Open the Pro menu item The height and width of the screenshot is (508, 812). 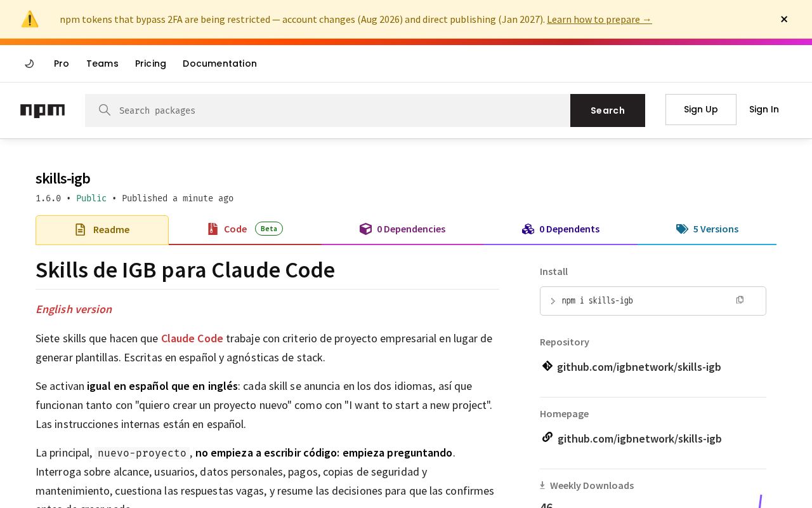(x=62, y=63)
